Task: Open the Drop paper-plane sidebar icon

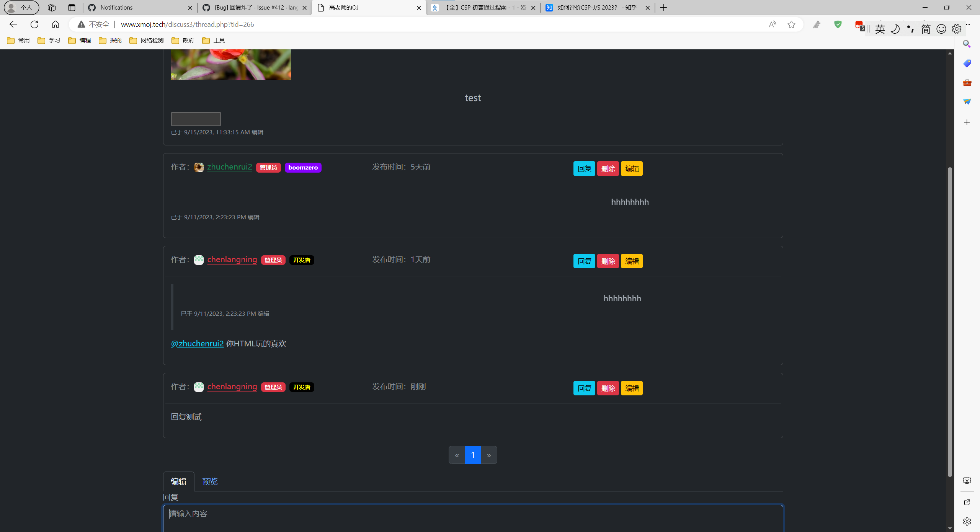Action: (966, 101)
